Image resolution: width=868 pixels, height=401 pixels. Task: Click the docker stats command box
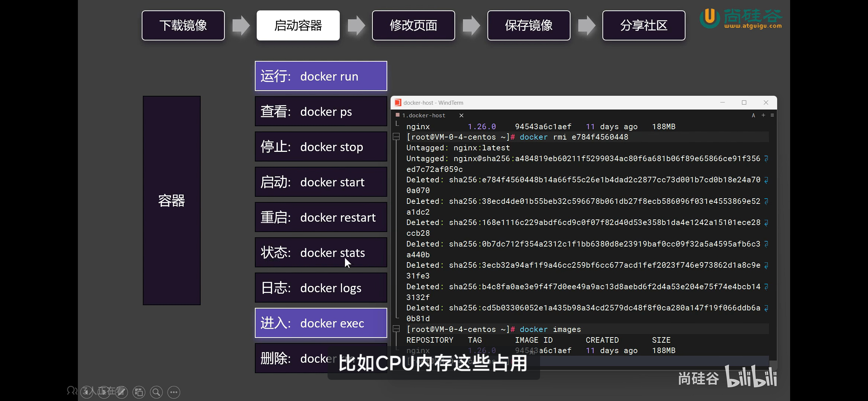(x=321, y=252)
